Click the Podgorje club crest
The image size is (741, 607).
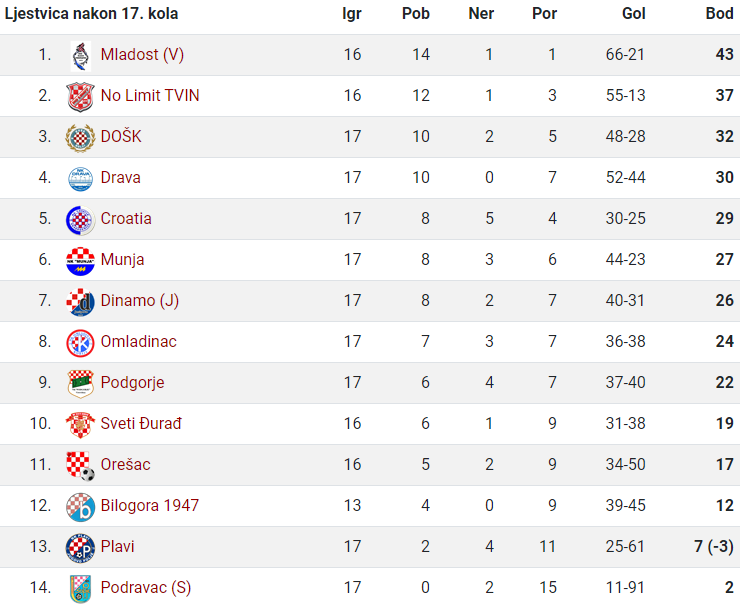point(80,383)
